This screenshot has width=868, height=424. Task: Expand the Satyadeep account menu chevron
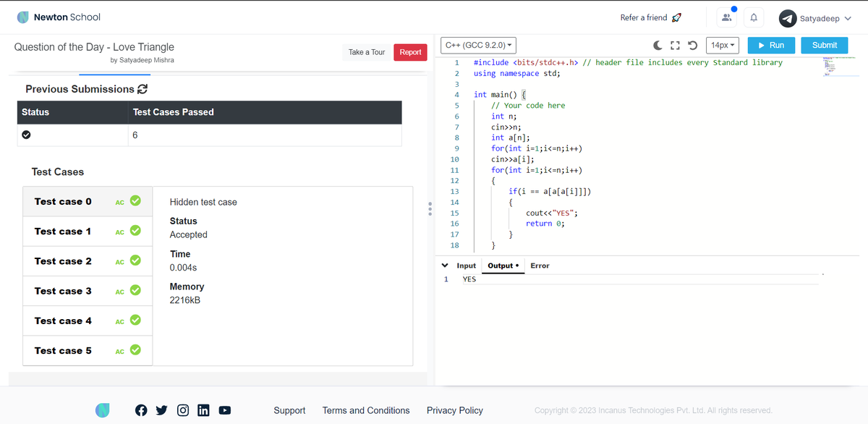[848, 19]
